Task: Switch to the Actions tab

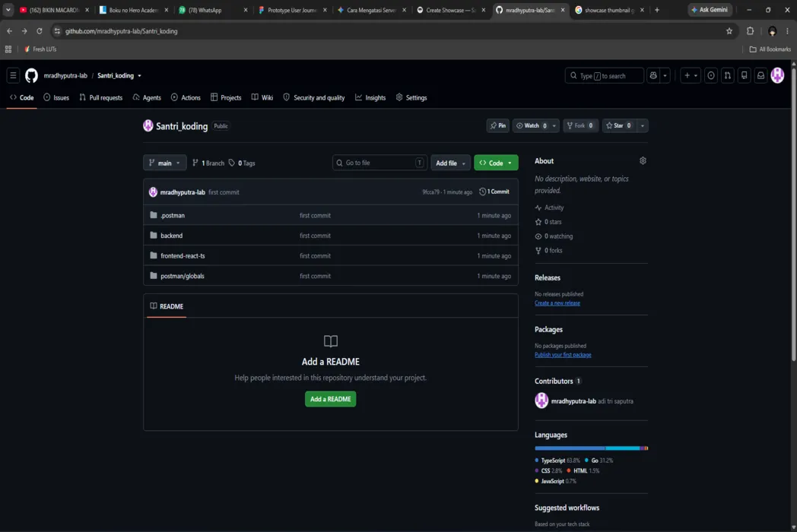Action: 186,97
